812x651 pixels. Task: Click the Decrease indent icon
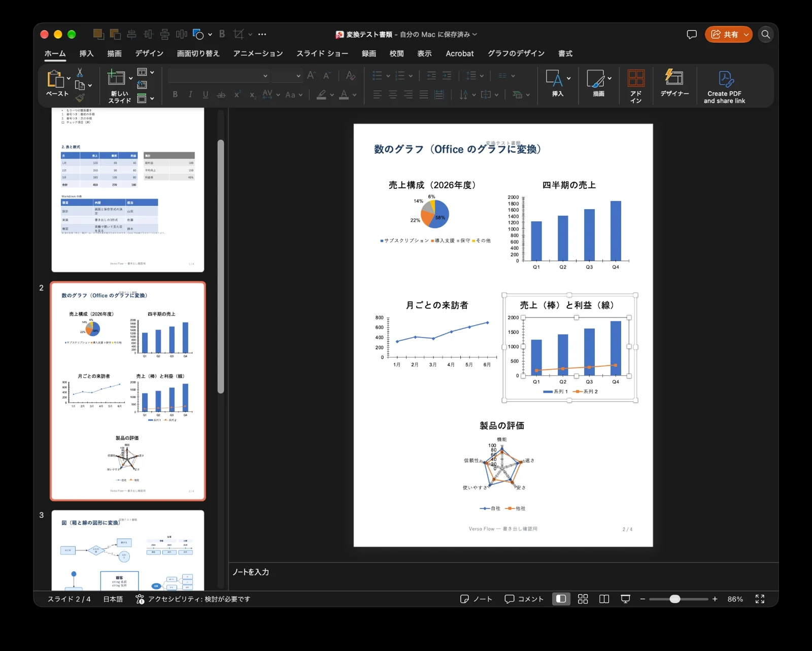point(431,76)
